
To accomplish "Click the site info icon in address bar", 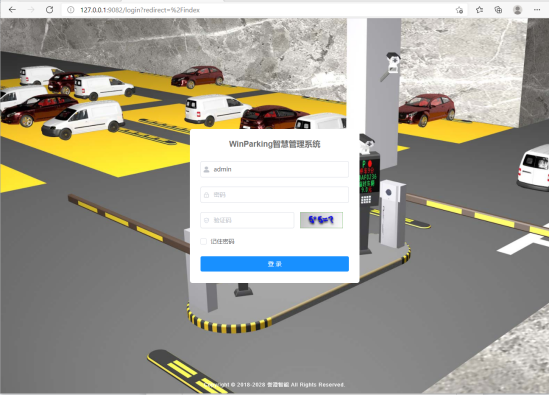I will point(71,10).
